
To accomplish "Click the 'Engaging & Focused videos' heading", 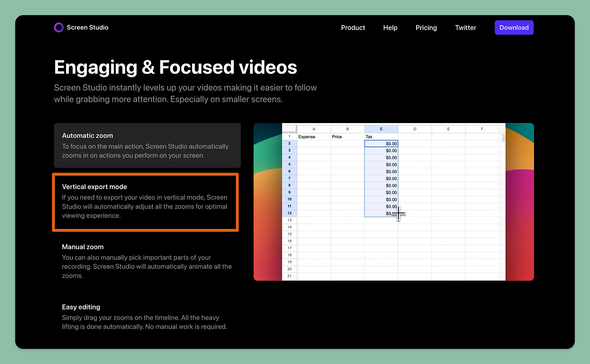I will tap(175, 67).
